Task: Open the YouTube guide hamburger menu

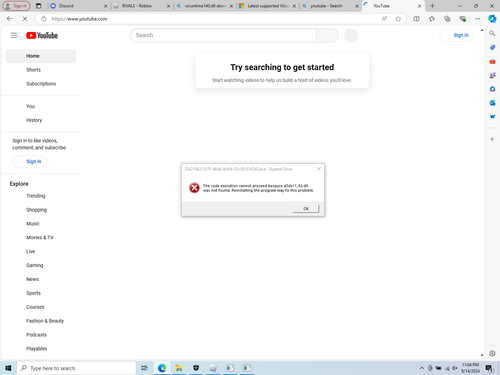Action: [14, 35]
